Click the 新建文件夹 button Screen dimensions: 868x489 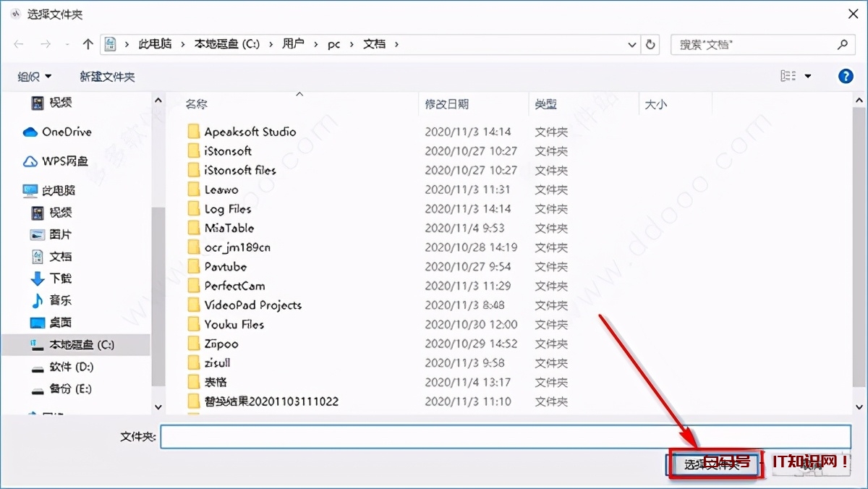pos(107,76)
